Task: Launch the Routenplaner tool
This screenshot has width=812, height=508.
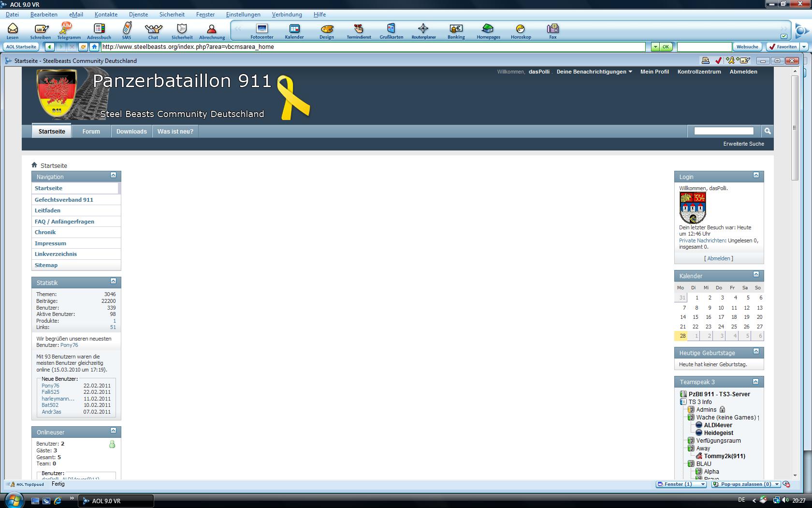Action: click(x=423, y=30)
